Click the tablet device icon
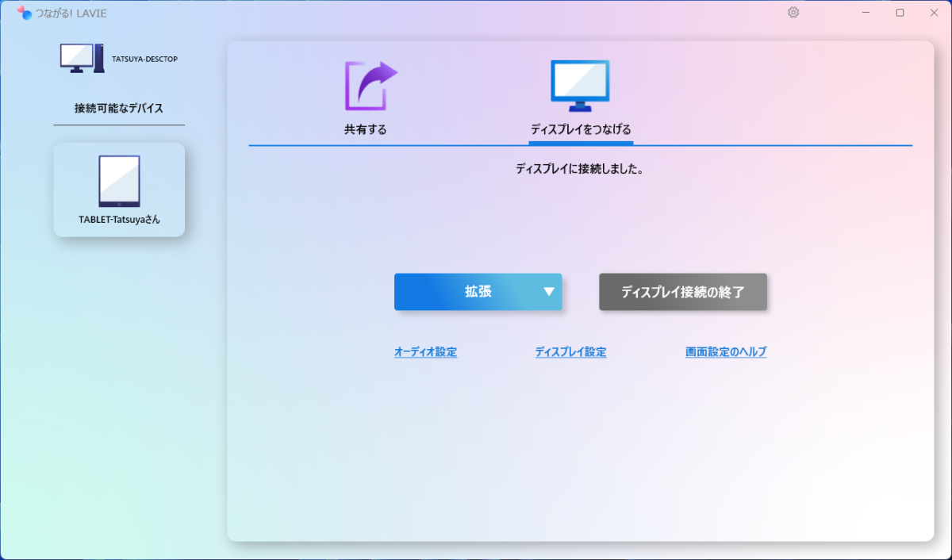The width and height of the screenshot is (952, 560). click(119, 181)
